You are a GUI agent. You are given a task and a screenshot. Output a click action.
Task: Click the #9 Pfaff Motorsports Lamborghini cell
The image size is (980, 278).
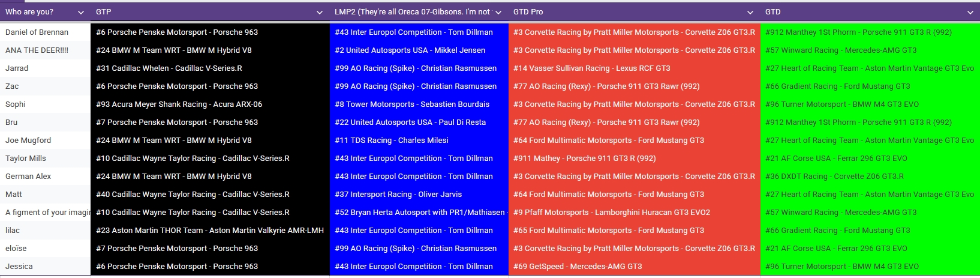[612, 213]
